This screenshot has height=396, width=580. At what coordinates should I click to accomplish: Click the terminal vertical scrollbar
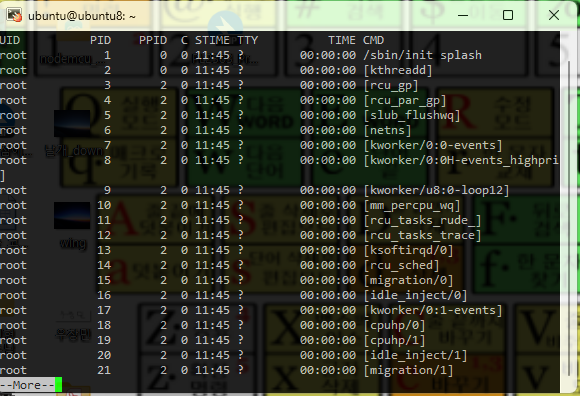(x=570, y=218)
